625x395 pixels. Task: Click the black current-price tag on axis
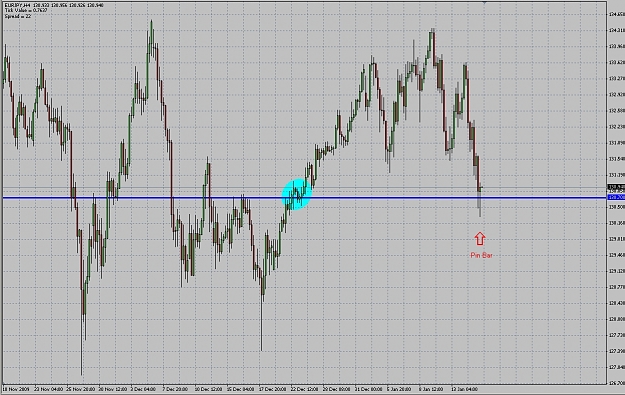point(615,187)
